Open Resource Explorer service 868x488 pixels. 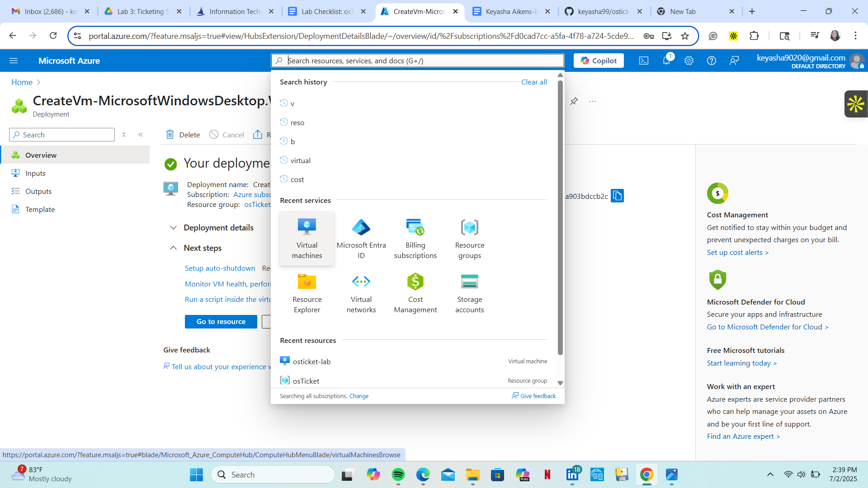(x=307, y=293)
